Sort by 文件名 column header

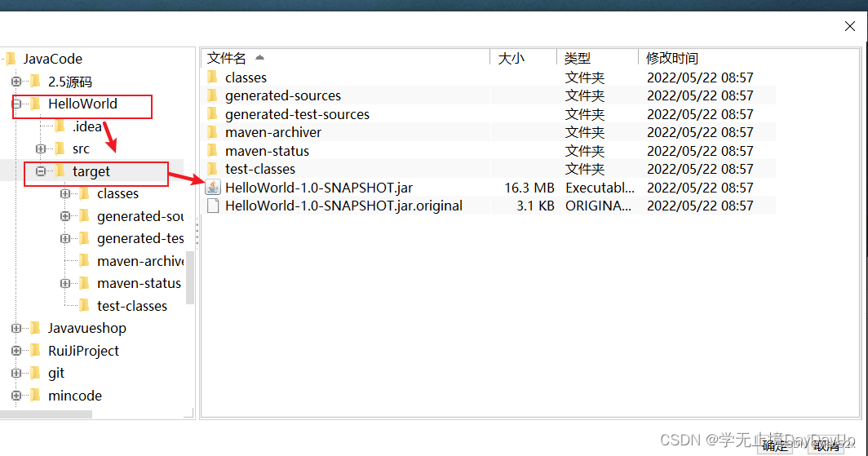(345, 58)
